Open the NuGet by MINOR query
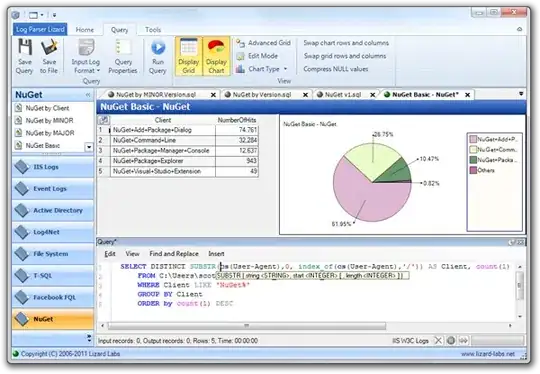The height and width of the screenshot is (374, 540). (50, 121)
